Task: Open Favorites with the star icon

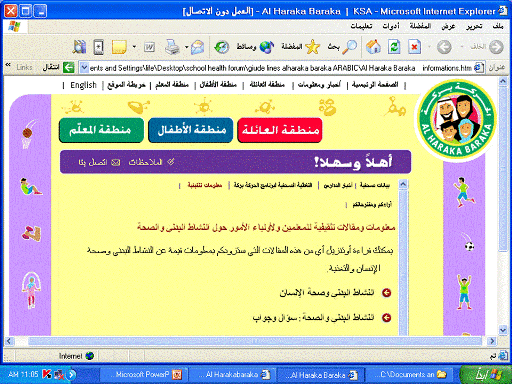Action: 301,47
